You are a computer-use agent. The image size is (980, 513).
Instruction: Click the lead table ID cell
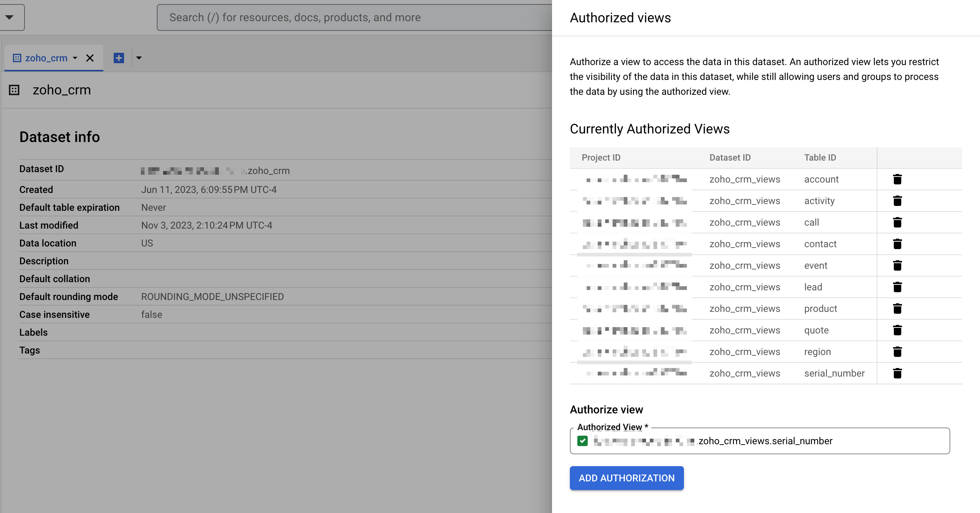812,287
